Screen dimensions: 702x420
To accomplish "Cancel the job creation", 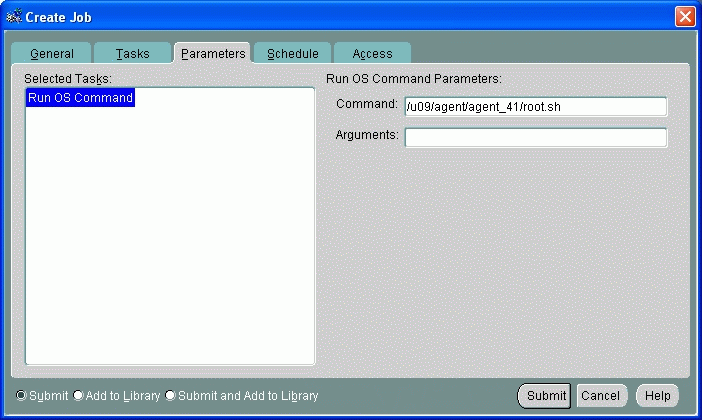I will point(600,396).
